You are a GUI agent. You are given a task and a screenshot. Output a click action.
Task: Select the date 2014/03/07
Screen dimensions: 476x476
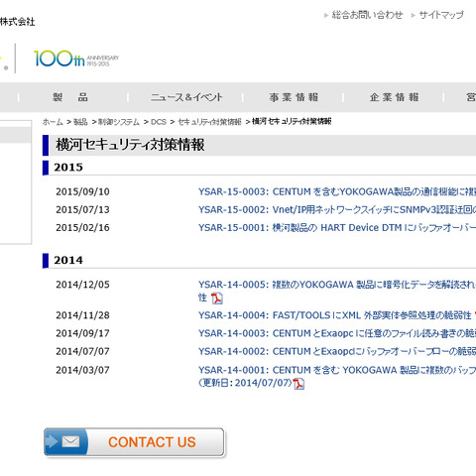tap(82, 370)
